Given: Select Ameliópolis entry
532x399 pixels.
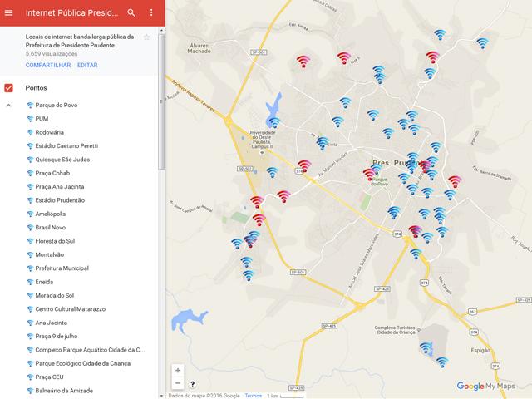Looking at the screenshot, I should pos(51,214).
